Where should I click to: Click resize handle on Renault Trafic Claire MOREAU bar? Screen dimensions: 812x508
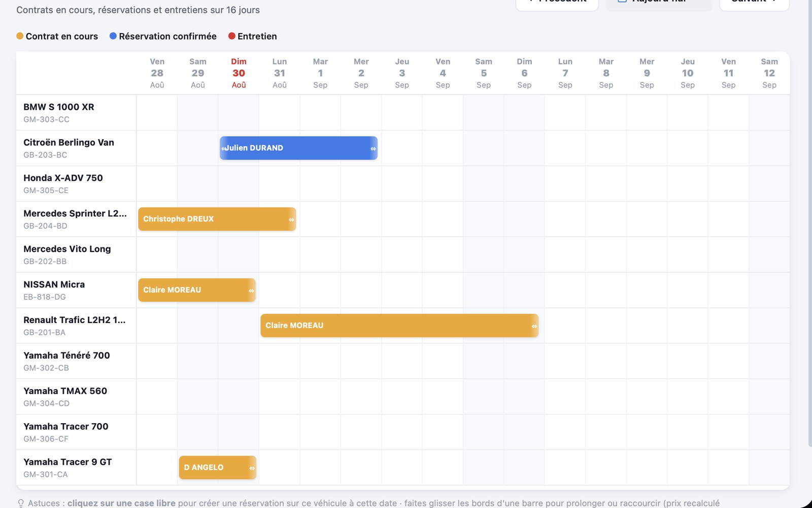[x=534, y=326]
